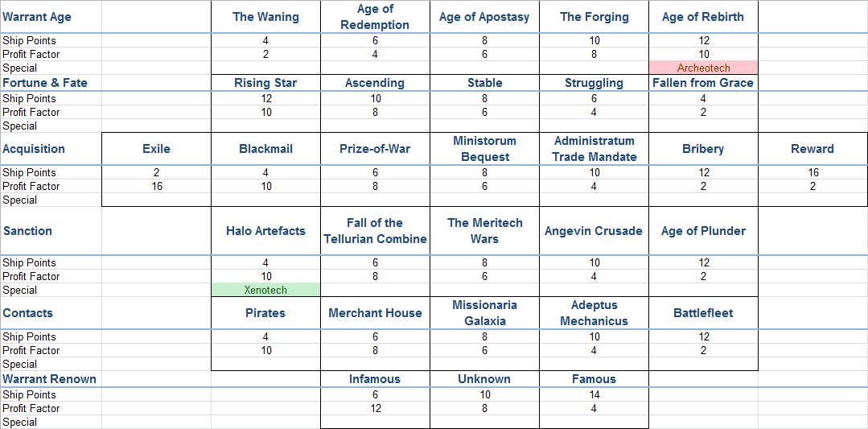Screen dimensions: 868x429
Task: Select Fall of the Tellurian Combine cell
Action: click(x=375, y=231)
